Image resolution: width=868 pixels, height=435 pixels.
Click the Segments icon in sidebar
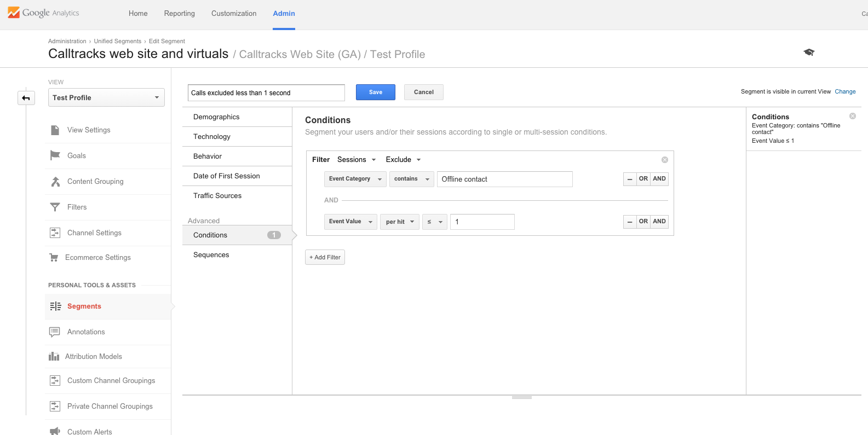[55, 306]
